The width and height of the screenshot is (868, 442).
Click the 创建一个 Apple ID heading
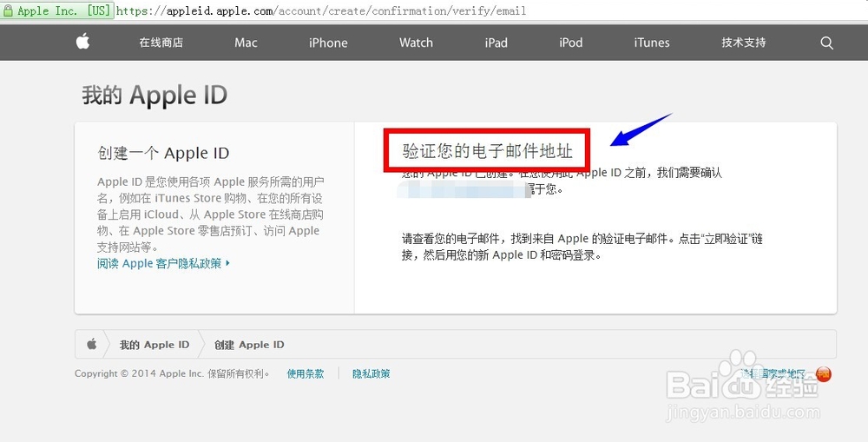pos(163,153)
